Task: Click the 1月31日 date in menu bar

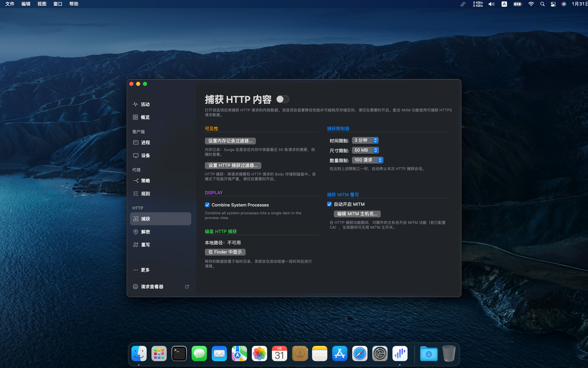Action: click(x=579, y=4)
